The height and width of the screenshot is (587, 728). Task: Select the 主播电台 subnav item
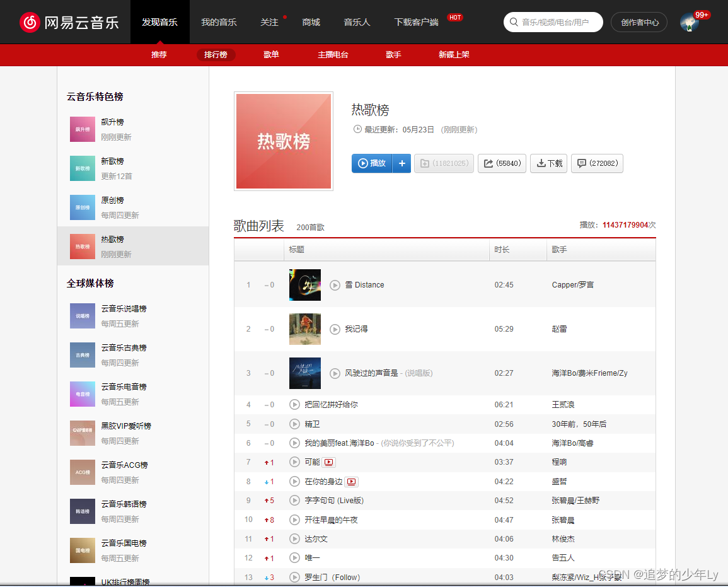(x=333, y=55)
